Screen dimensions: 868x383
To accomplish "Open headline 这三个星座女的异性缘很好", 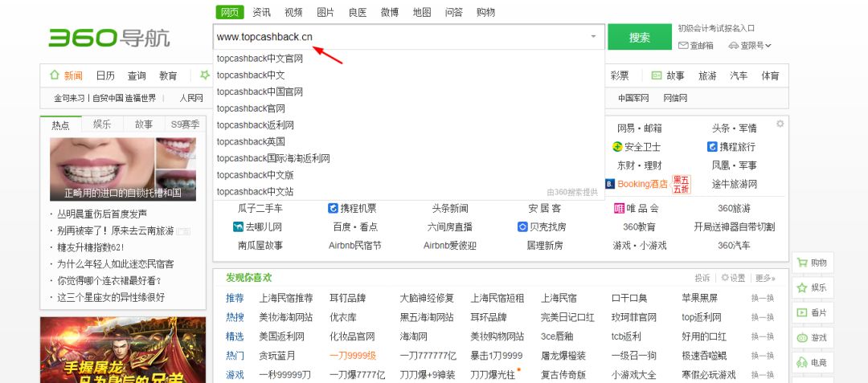I will coord(111,297).
